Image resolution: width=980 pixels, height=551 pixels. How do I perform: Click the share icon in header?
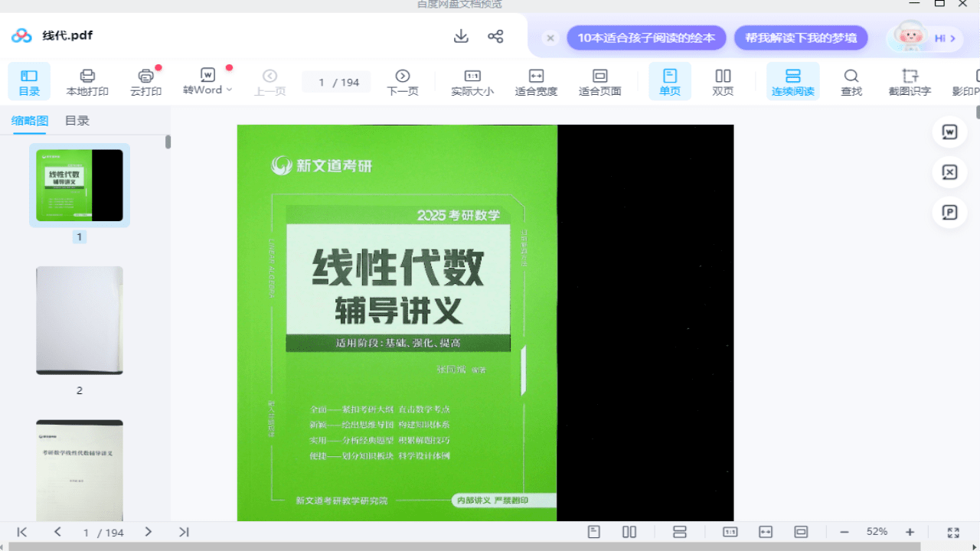point(495,36)
